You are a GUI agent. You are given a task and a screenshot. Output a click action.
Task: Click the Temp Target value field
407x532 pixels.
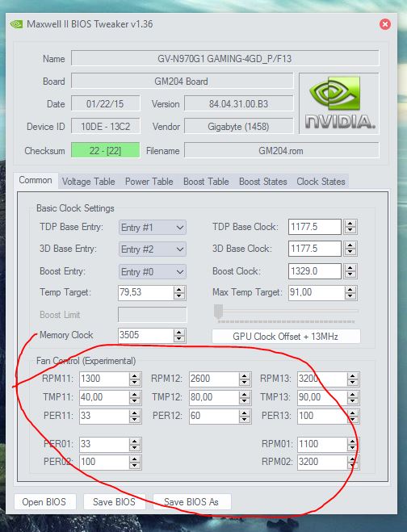pos(146,292)
